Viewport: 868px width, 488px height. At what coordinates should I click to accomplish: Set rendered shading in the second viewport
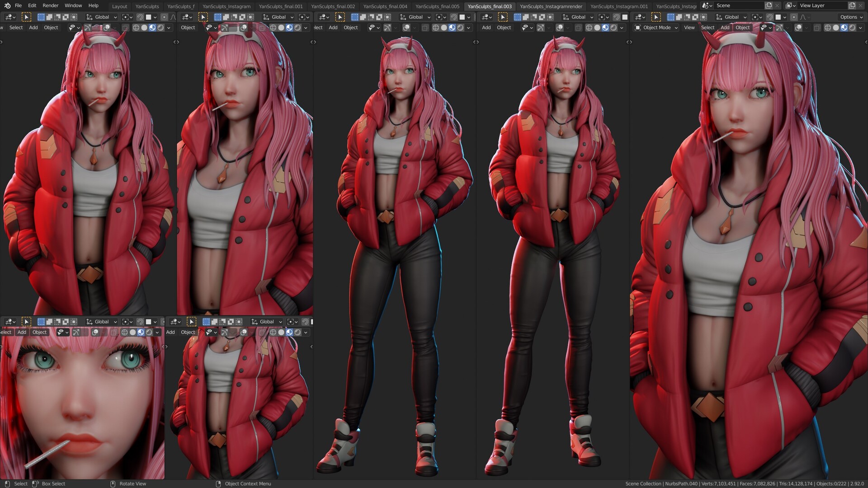(297, 28)
